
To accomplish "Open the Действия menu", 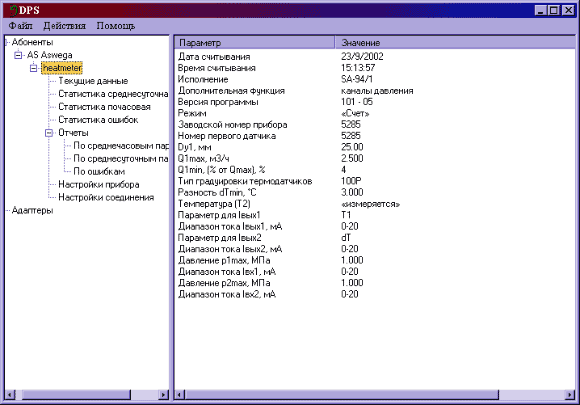I will click(64, 26).
